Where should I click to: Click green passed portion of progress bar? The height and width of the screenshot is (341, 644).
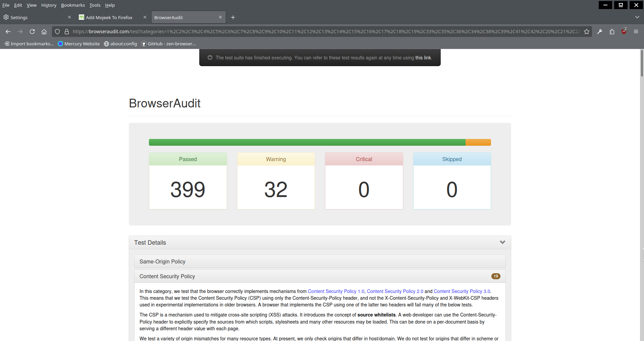pos(307,142)
